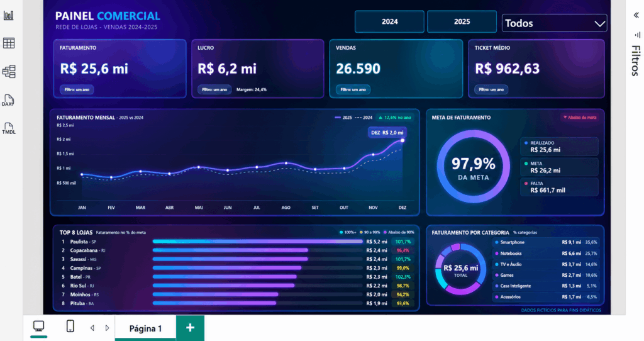Image resolution: width=644 pixels, height=341 pixels.
Task: Click the R$ 25,6 mi total category donut
Action: tap(460, 269)
